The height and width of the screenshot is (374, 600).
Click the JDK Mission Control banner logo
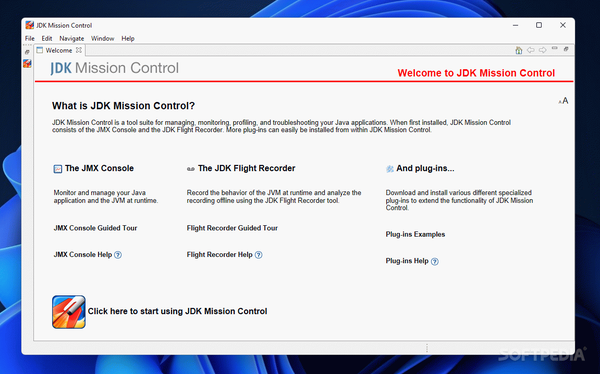[x=114, y=68]
